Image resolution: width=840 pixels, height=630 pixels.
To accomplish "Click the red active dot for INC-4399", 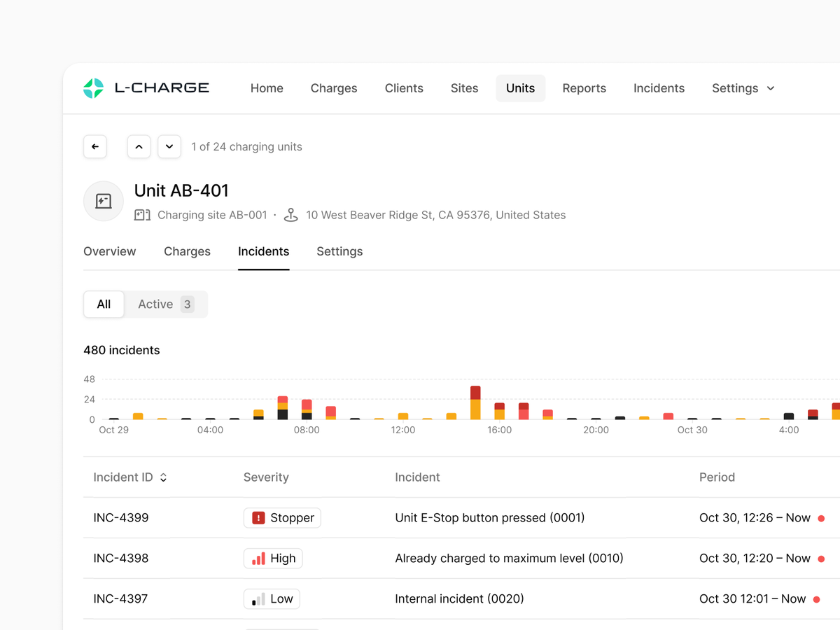I will tap(821, 519).
